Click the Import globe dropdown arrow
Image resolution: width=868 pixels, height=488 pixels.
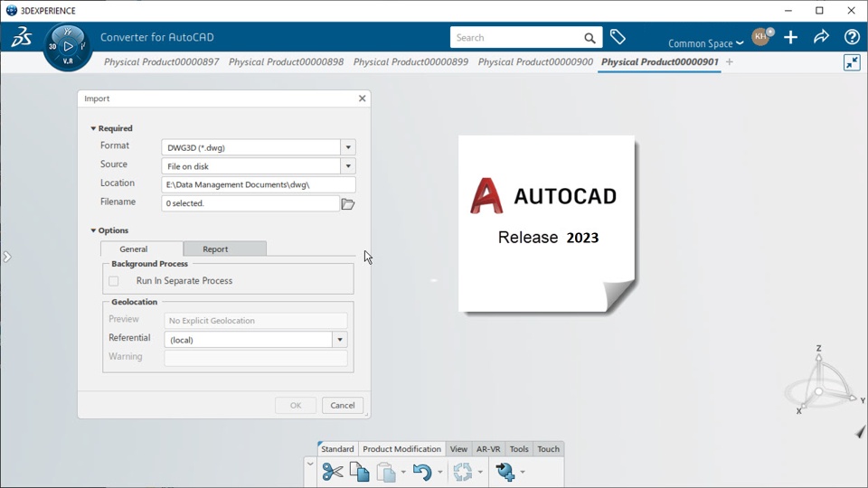[522, 473]
